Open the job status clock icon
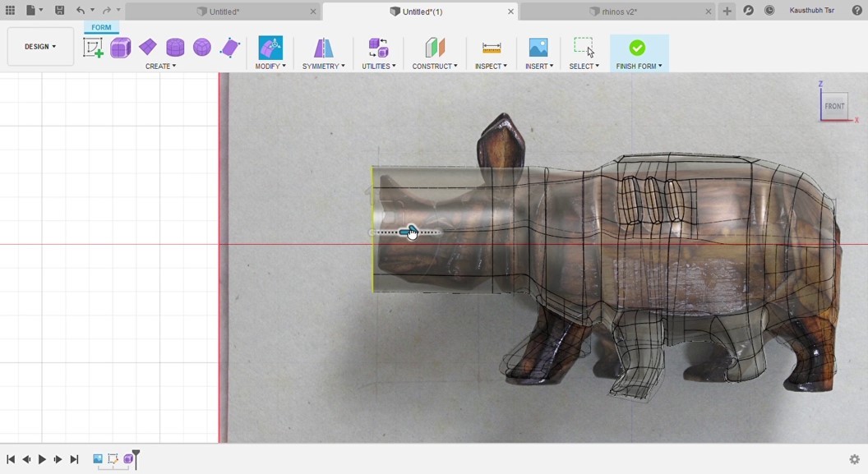868x474 pixels. (x=769, y=11)
